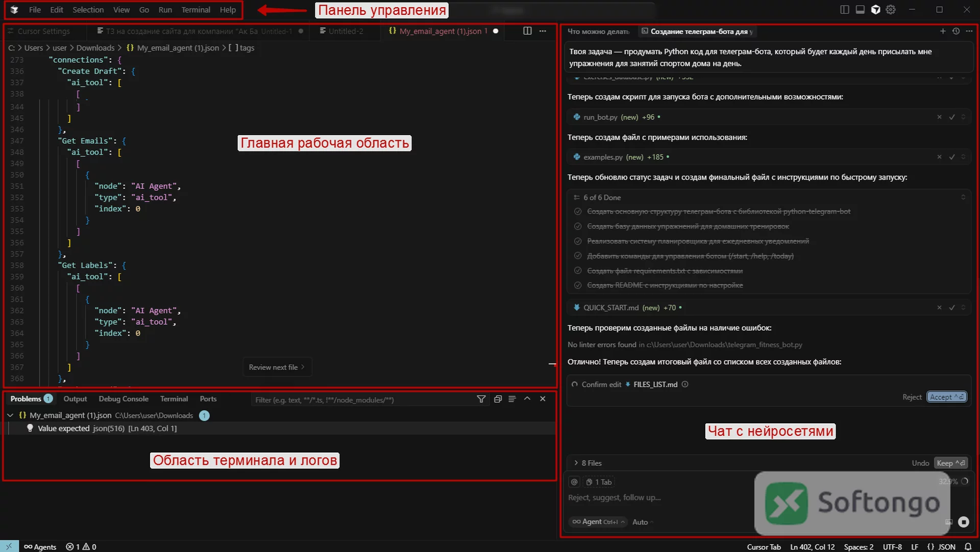
Task: Open Cursor settings gear icon
Action: pyautogui.click(x=891, y=10)
